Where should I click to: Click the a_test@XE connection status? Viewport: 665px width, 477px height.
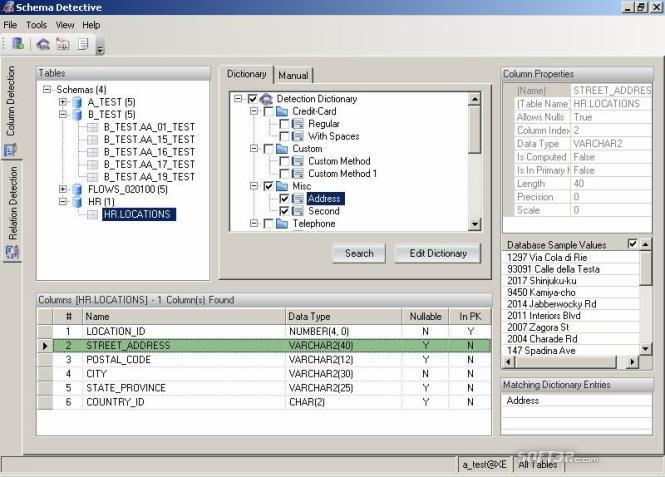click(x=485, y=464)
